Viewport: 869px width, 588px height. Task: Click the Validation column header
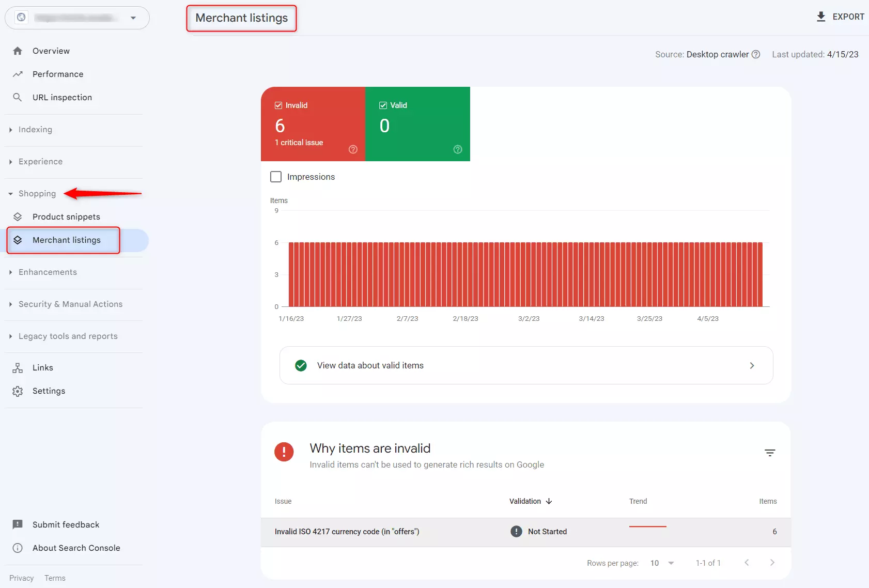(531, 501)
